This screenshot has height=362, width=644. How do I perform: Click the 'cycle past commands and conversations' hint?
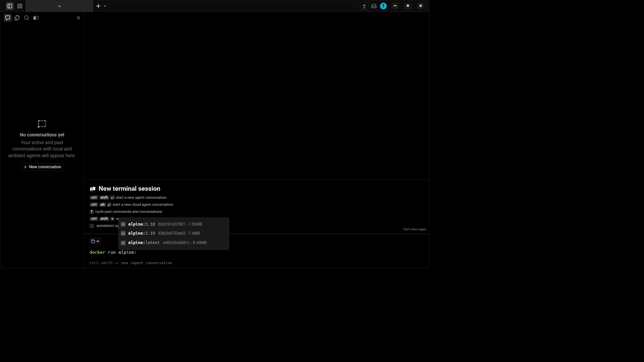click(128, 212)
